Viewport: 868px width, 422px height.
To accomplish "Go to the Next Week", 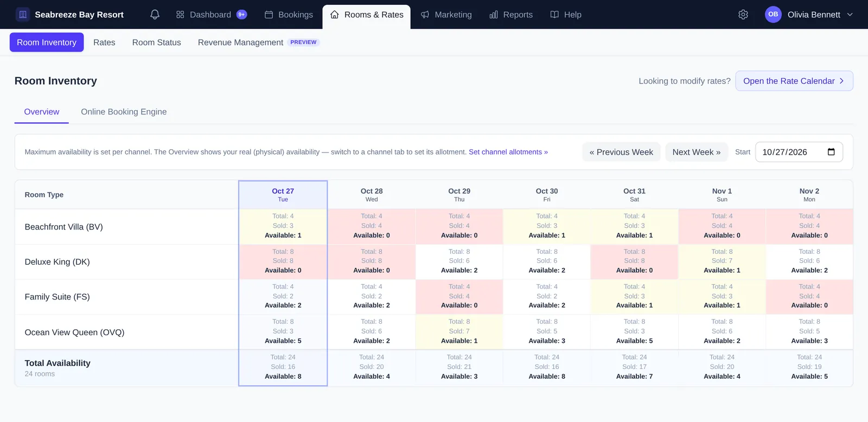I will pos(697,152).
